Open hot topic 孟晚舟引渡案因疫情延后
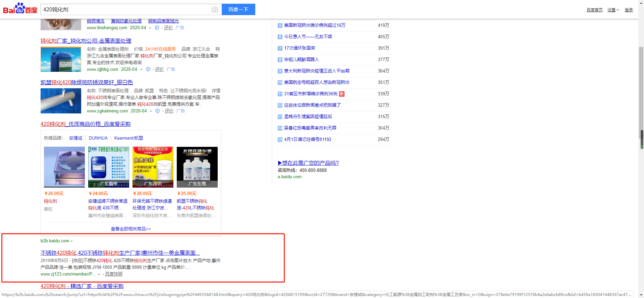The image size is (644, 298). [308, 116]
